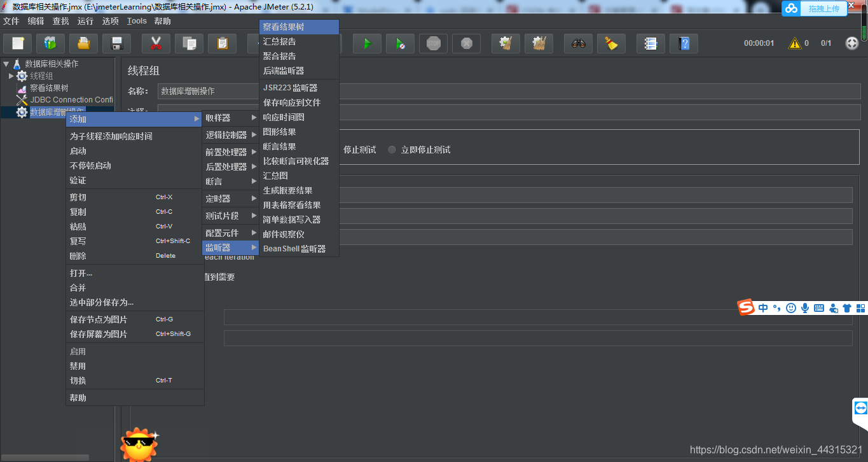Select BeanShell 监听器 entry

(x=299, y=249)
